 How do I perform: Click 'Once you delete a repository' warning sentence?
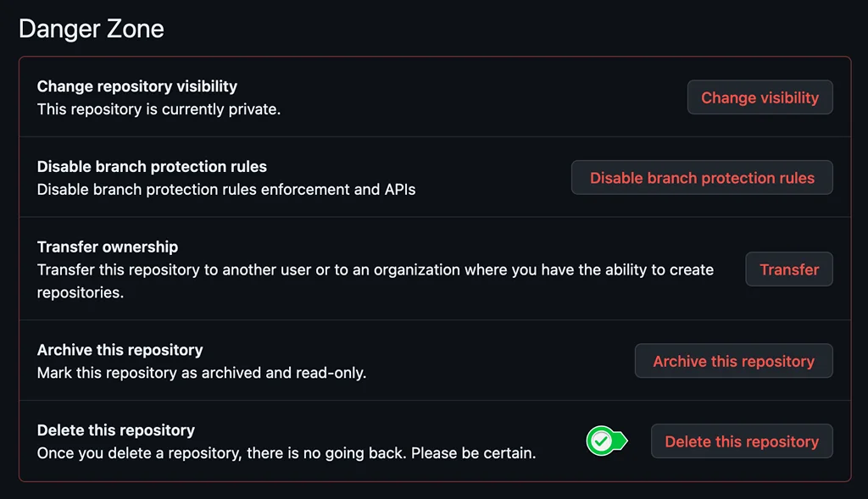click(x=139, y=453)
